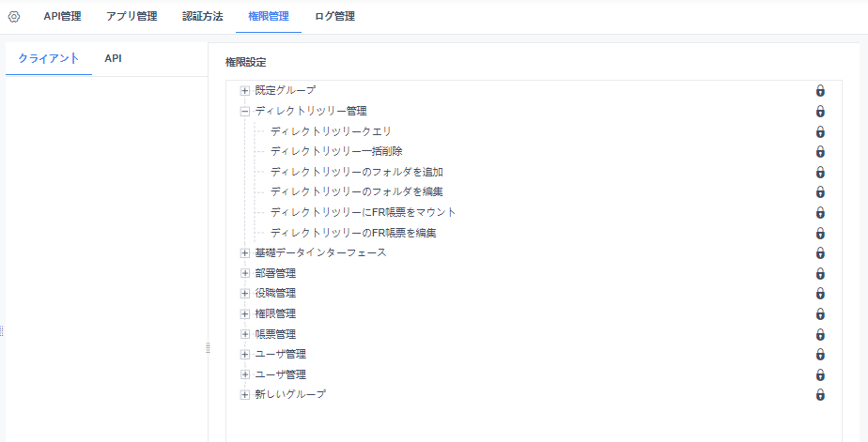Select the 既定グループ tree label

(285, 90)
